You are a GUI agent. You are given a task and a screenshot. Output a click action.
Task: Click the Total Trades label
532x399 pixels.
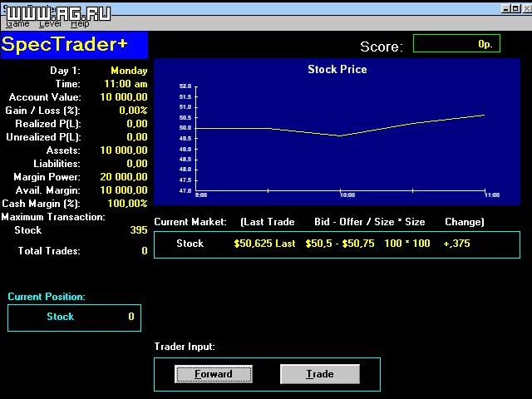point(49,251)
